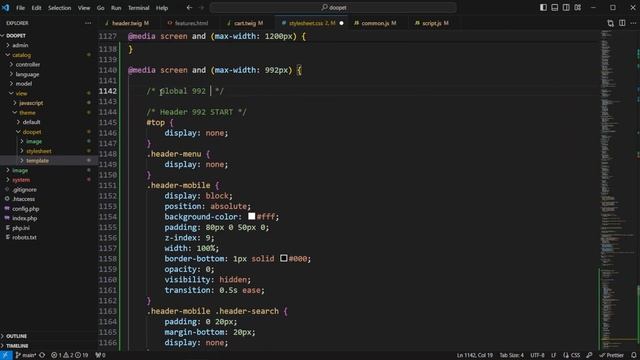
Task: Open changes compare icon in editor toolbar
Action: [610, 23]
